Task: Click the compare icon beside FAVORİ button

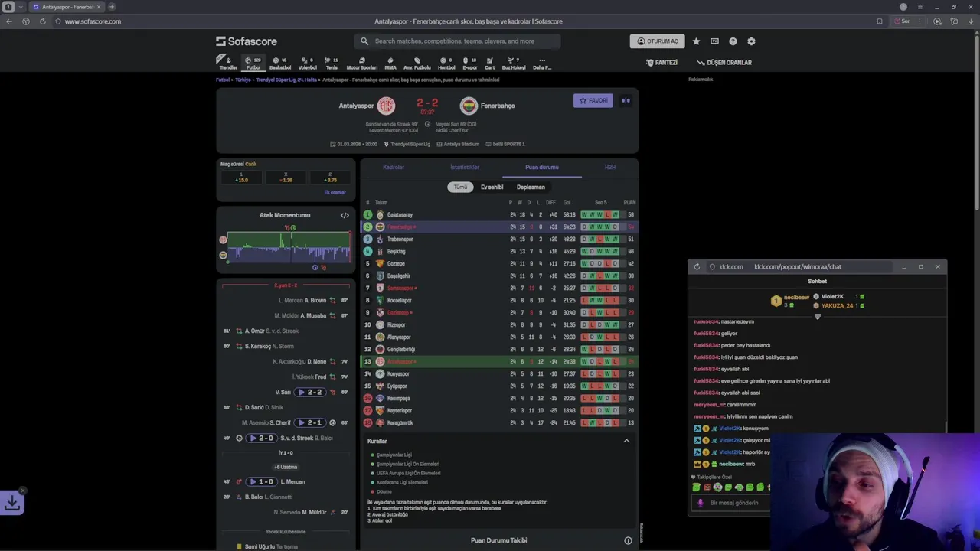Action: tap(626, 100)
